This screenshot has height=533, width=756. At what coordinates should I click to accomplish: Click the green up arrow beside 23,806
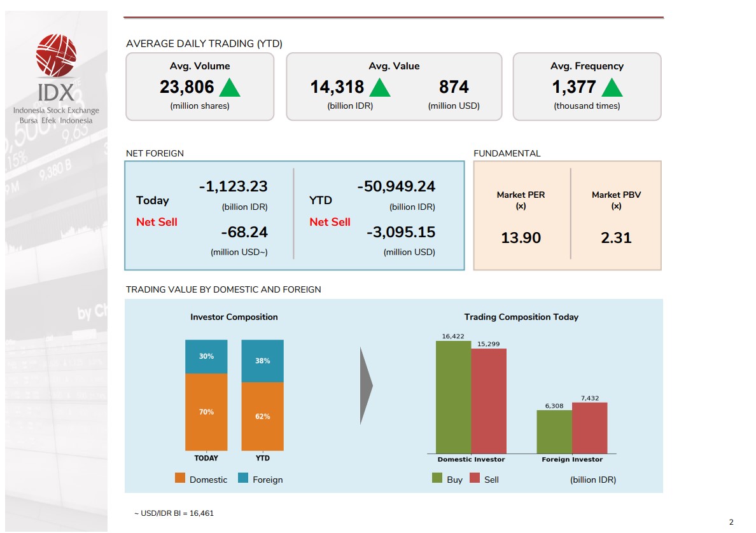tap(230, 88)
